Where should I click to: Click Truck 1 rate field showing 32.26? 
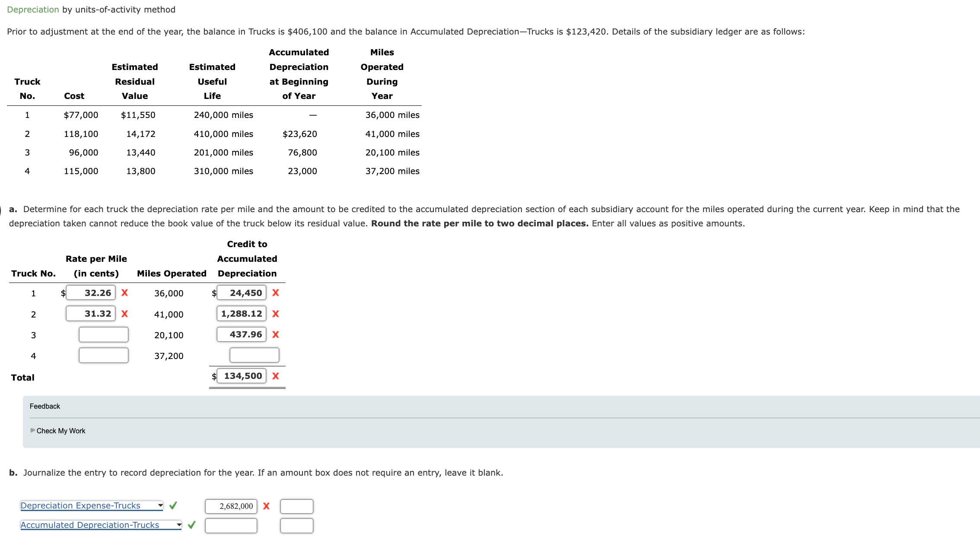click(91, 293)
